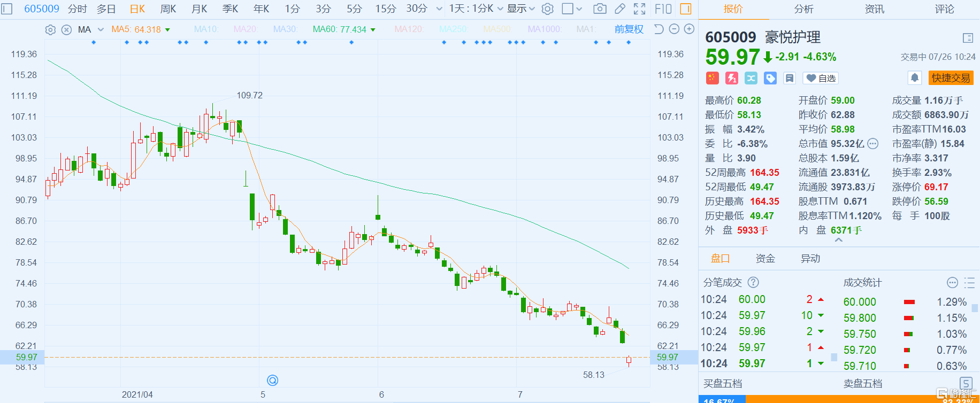Switch to the 周K chart tab
The image size is (980, 403).
coord(168,9)
